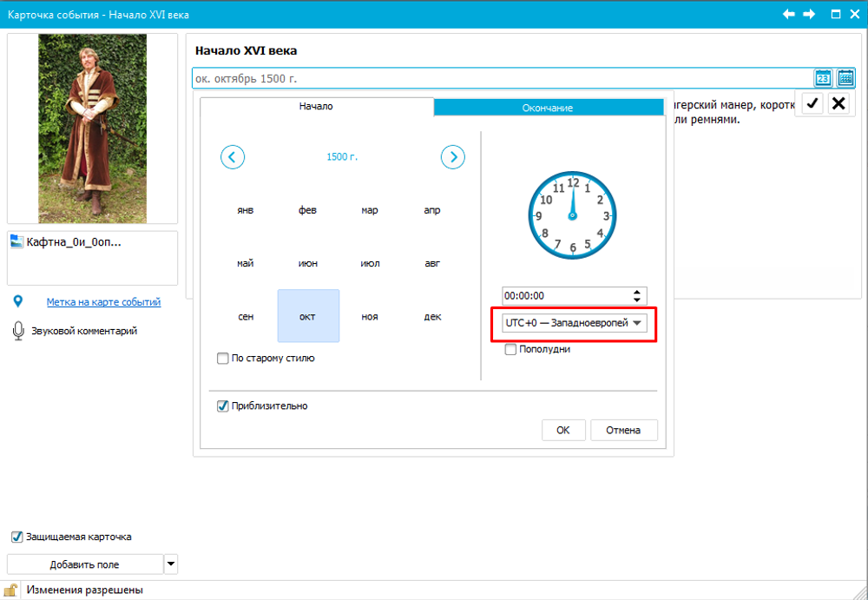Go to previous year with left chevron
Viewport: 868px width, 600px height.
233,157
